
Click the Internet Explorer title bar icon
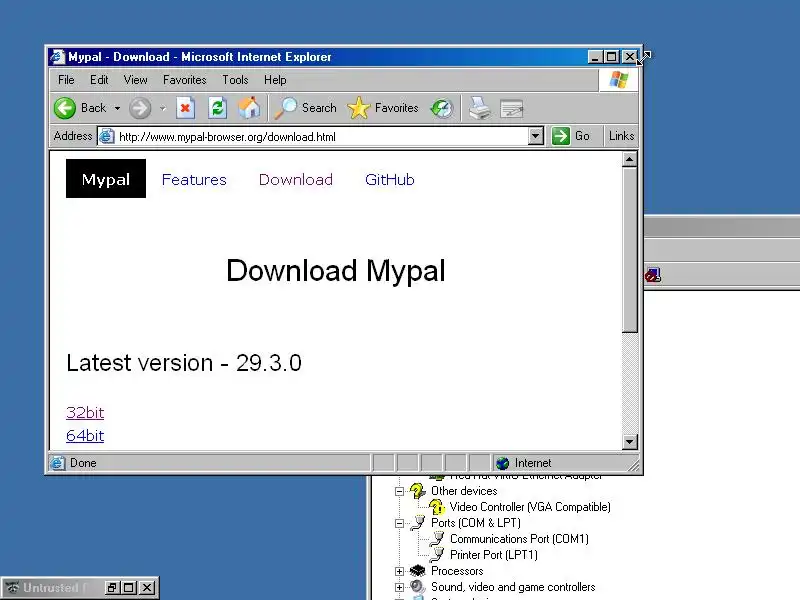point(58,57)
